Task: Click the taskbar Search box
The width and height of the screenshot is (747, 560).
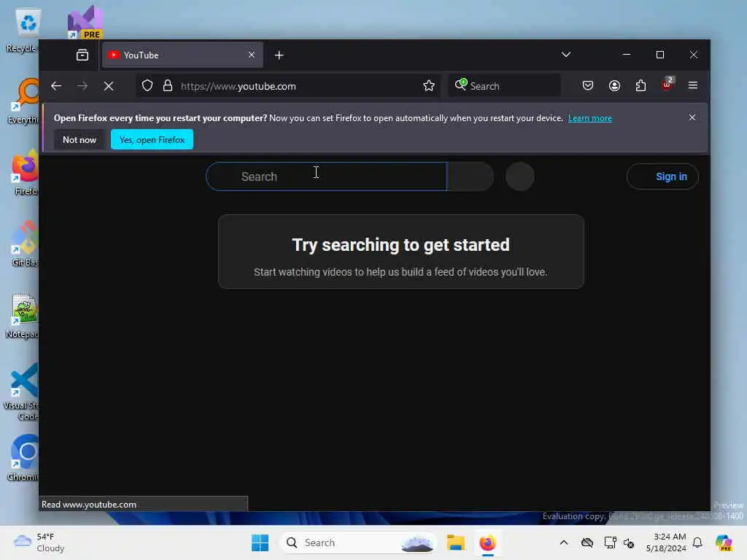Action: (357, 542)
